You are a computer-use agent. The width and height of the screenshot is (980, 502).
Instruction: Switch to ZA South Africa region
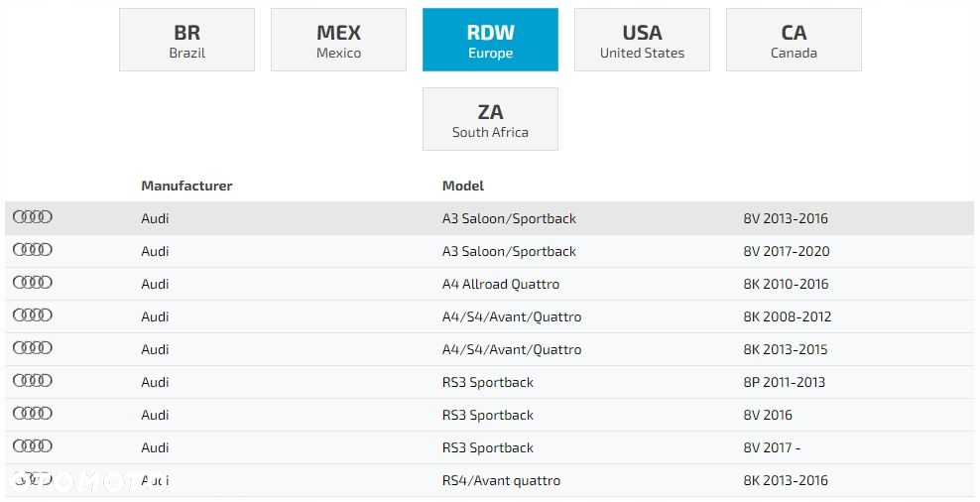[491, 119]
